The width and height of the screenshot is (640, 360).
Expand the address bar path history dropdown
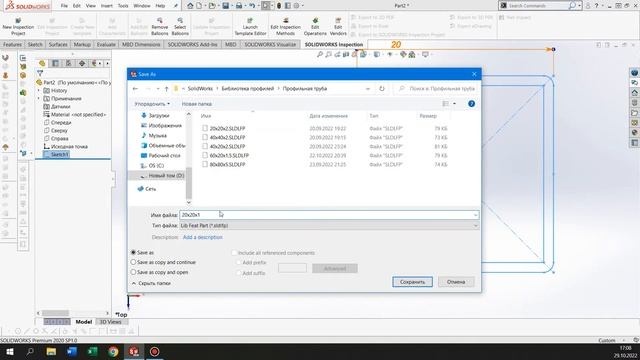pyautogui.click(x=368, y=89)
